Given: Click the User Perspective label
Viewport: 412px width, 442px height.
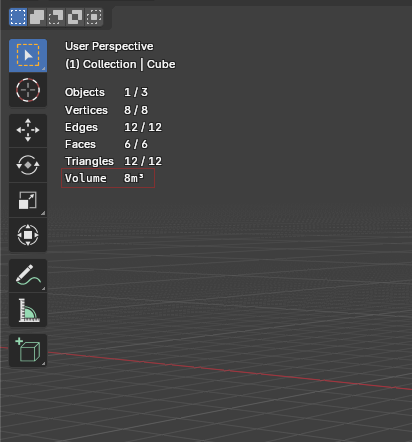Looking at the screenshot, I should (109, 46).
